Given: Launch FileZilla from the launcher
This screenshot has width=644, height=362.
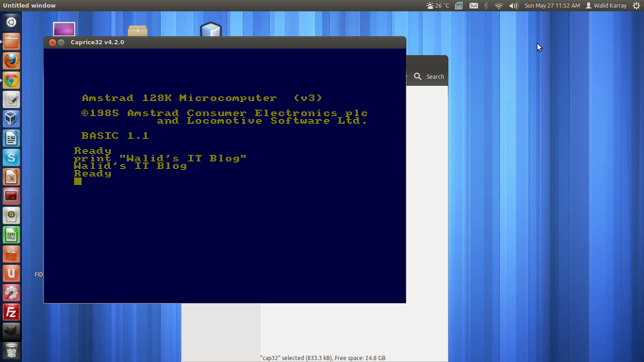Looking at the screenshot, I should pyautogui.click(x=11, y=312).
